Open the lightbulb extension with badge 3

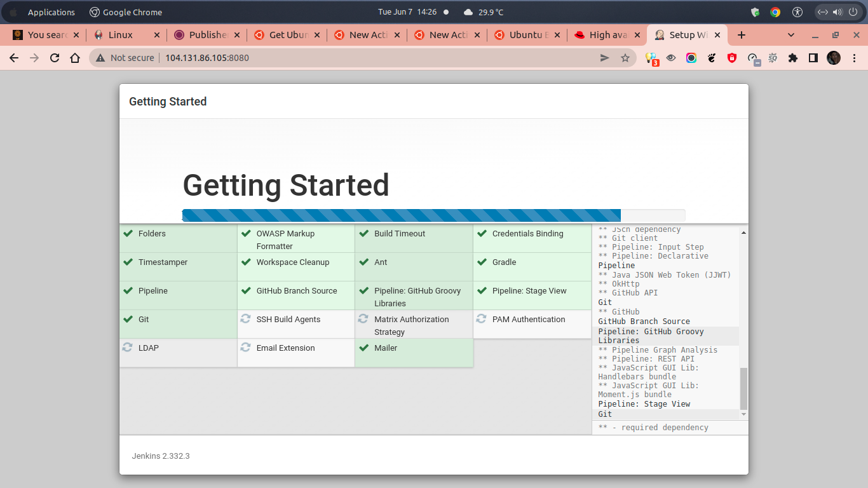[x=651, y=58]
